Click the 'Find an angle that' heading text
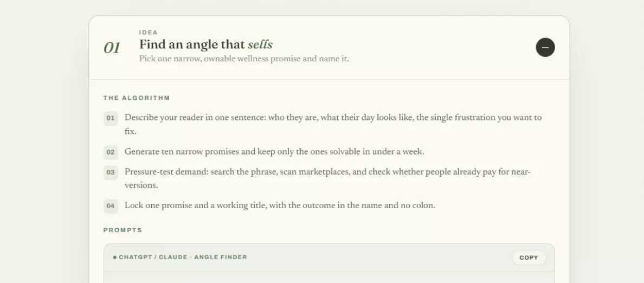The width and height of the screenshot is (644, 283). coord(192,44)
